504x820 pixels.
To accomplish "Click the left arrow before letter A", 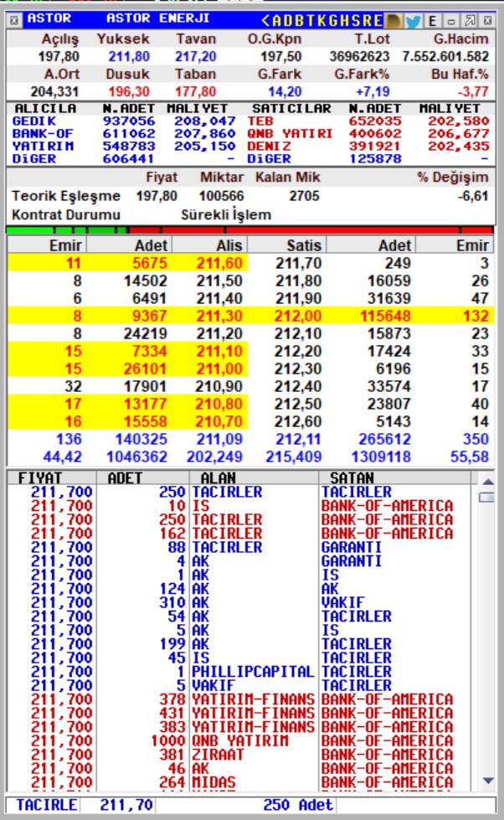I will (265, 21).
